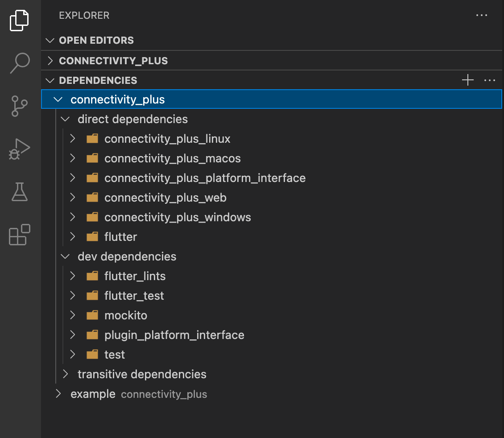Select the mockito dev dependency

[x=126, y=315]
